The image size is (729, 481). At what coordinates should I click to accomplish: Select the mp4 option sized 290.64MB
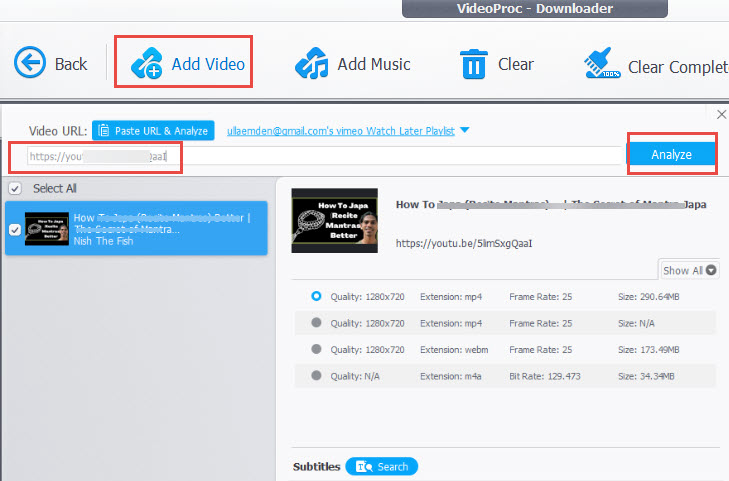point(316,296)
